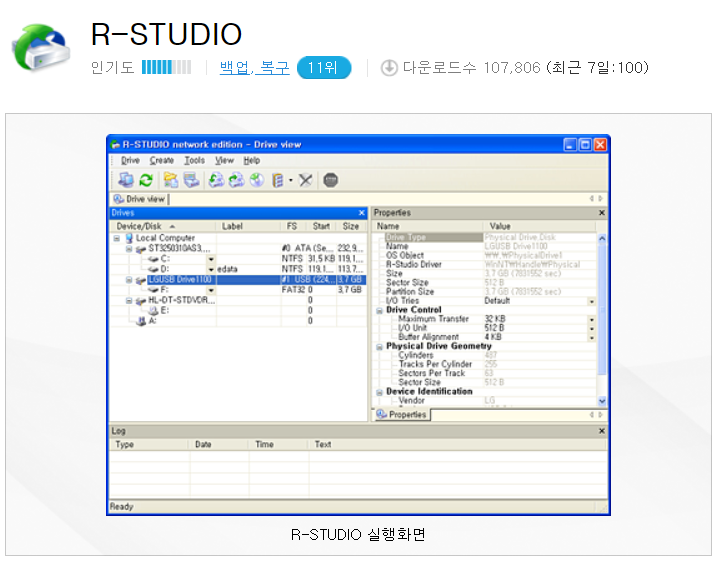Select the A: floppy drive row

tap(238, 321)
